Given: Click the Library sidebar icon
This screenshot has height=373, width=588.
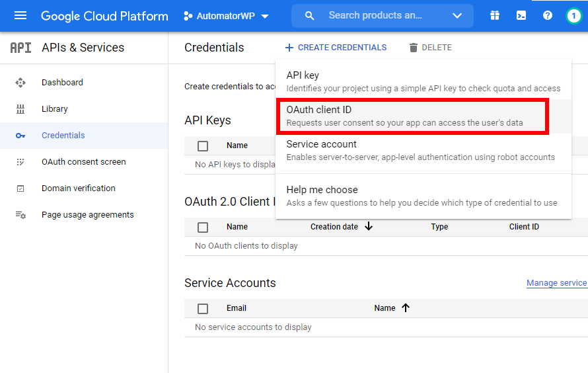Looking at the screenshot, I should point(20,109).
